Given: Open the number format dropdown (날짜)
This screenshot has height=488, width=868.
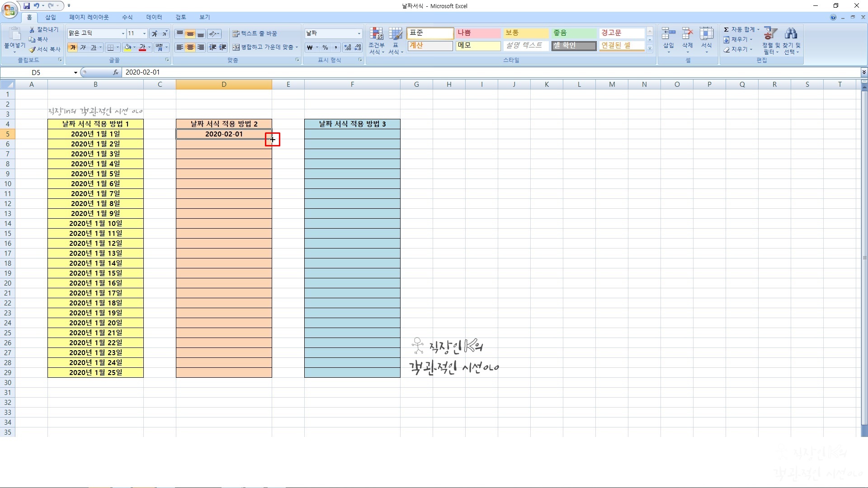Looking at the screenshot, I should tap(359, 33).
